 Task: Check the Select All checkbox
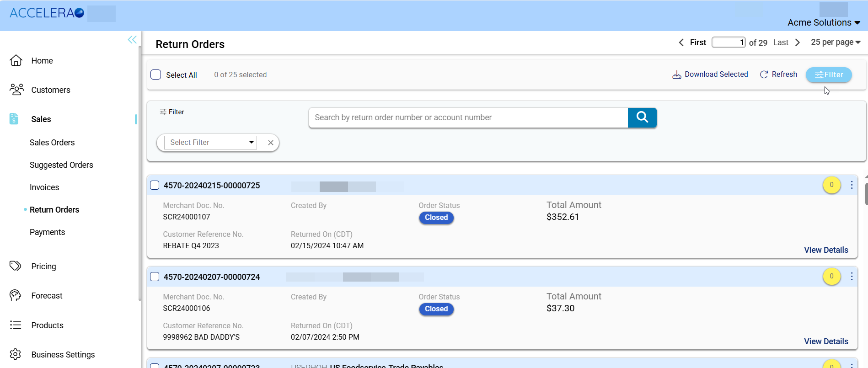click(x=156, y=75)
